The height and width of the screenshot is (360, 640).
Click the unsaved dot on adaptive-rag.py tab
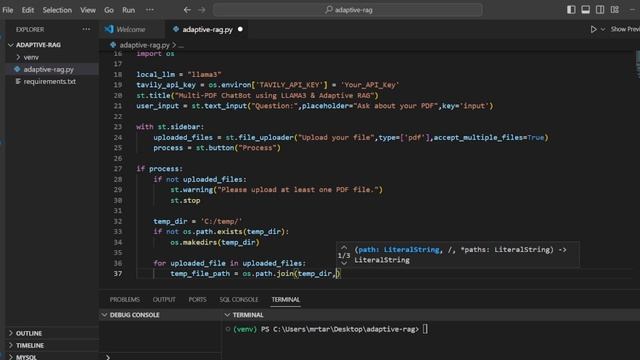point(240,29)
